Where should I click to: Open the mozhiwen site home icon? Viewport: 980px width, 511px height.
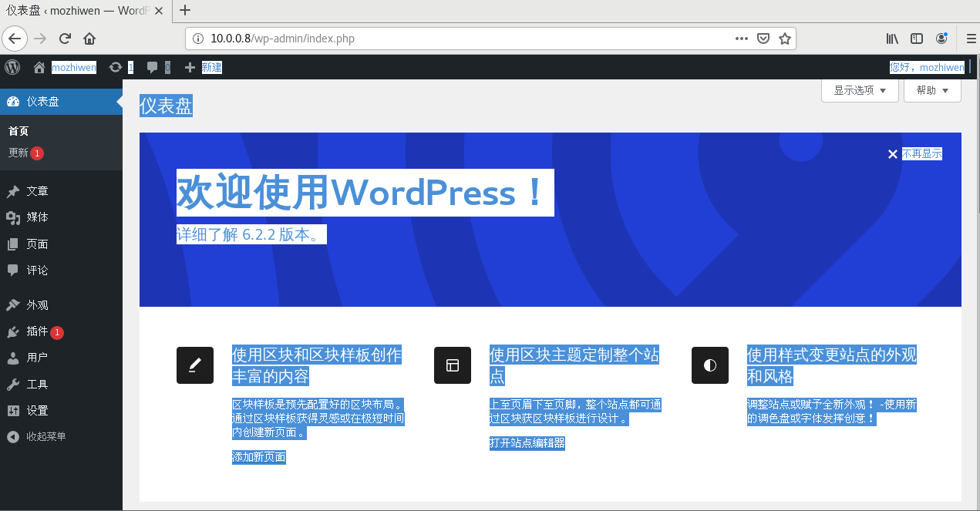pyautogui.click(x=39, y=67)
